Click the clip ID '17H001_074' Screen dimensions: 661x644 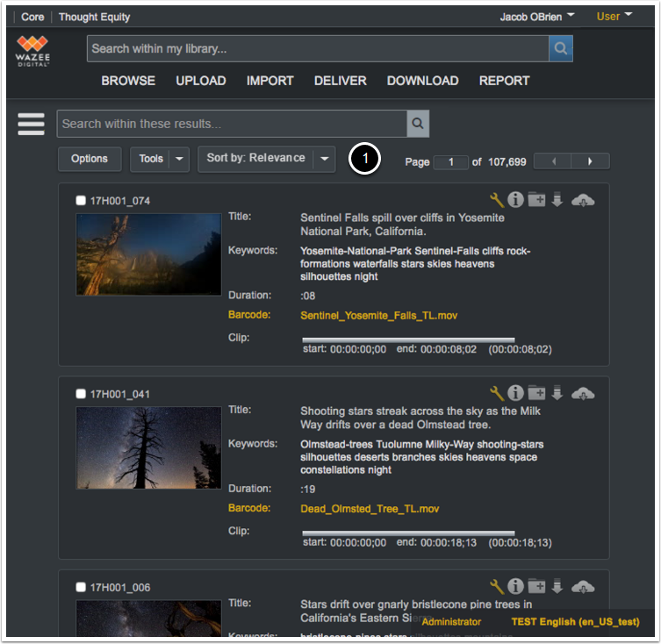[120, 201]
